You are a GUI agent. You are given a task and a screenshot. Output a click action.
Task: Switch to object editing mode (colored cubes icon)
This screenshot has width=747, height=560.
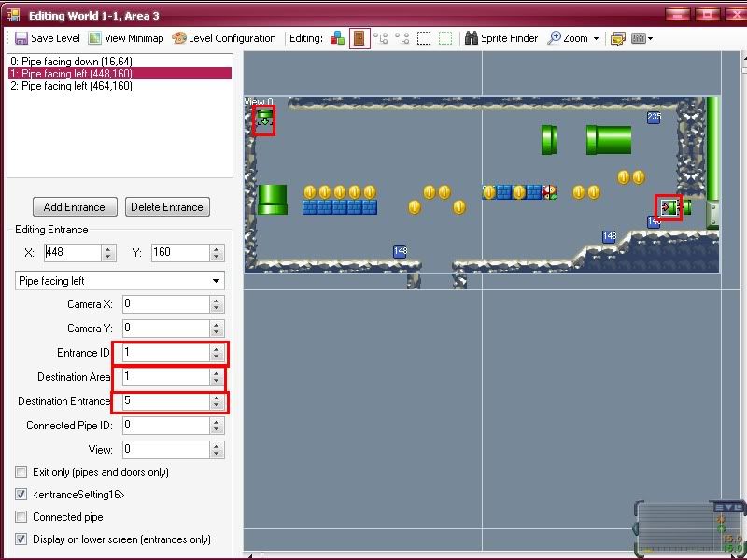click(337, 38)
